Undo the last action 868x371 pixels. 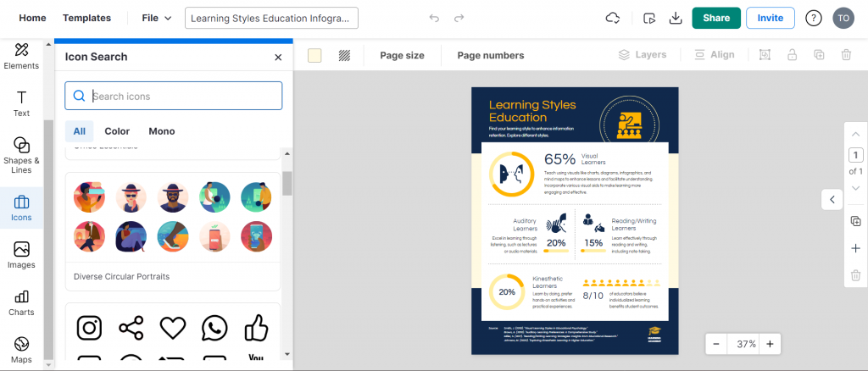434,19
